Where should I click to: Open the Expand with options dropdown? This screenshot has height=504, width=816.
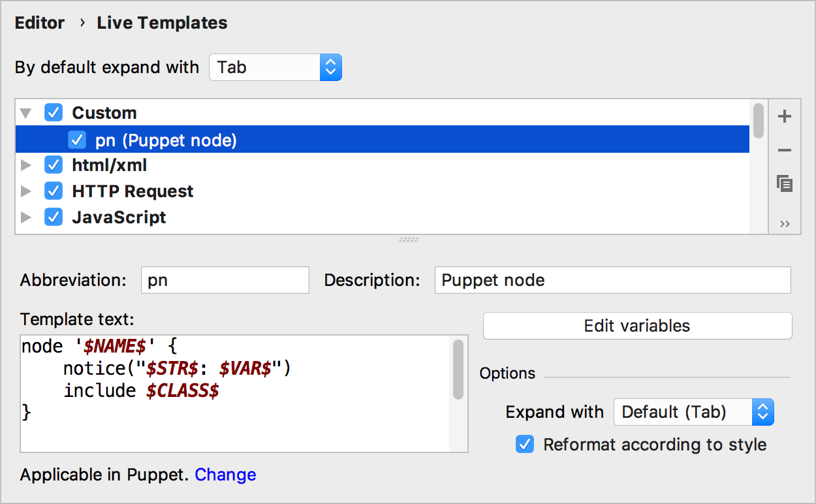[x=763, y=412]
